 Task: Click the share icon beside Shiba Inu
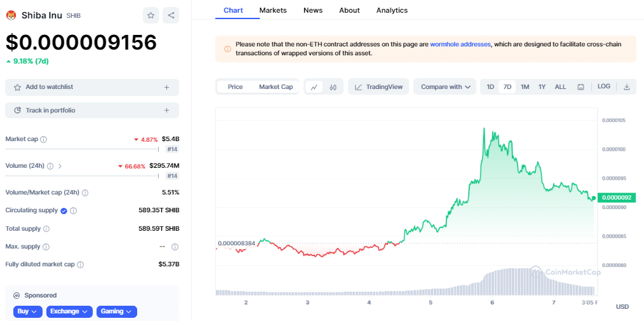tap(170, 15)
